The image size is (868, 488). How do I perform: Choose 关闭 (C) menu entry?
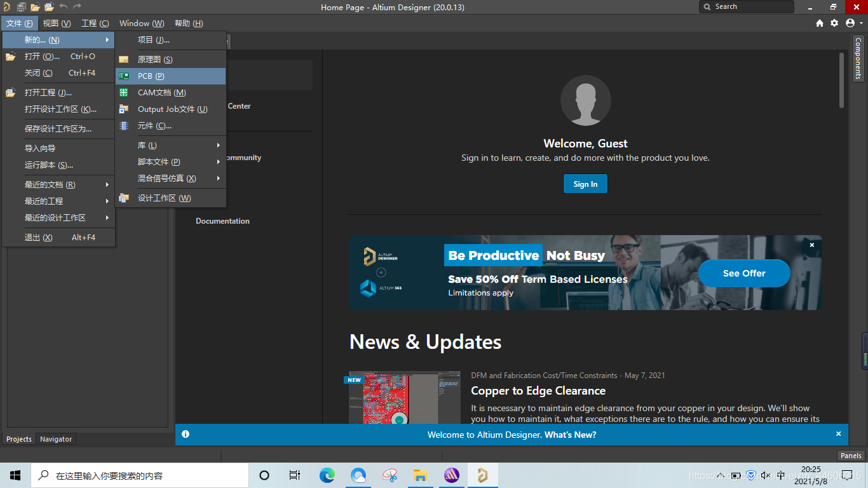tap(58, 73)
